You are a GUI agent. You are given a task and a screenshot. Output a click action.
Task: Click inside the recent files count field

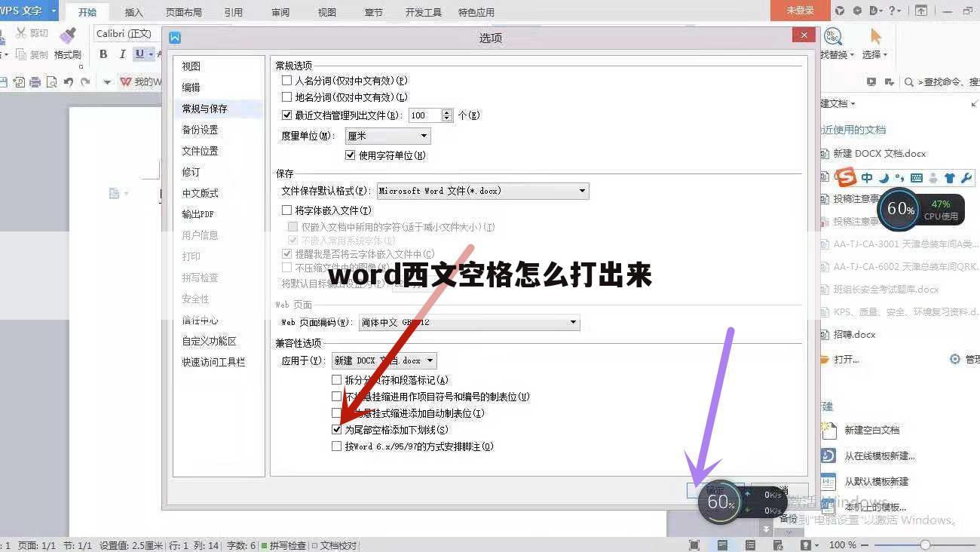click(x=424, y=115)
